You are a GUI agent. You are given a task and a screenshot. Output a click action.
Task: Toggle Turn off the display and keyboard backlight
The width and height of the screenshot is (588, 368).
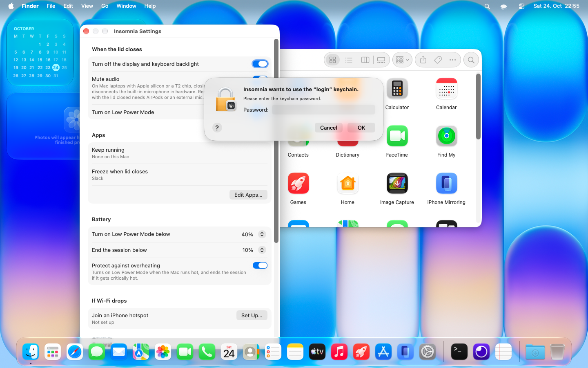[x=260, y=64]
